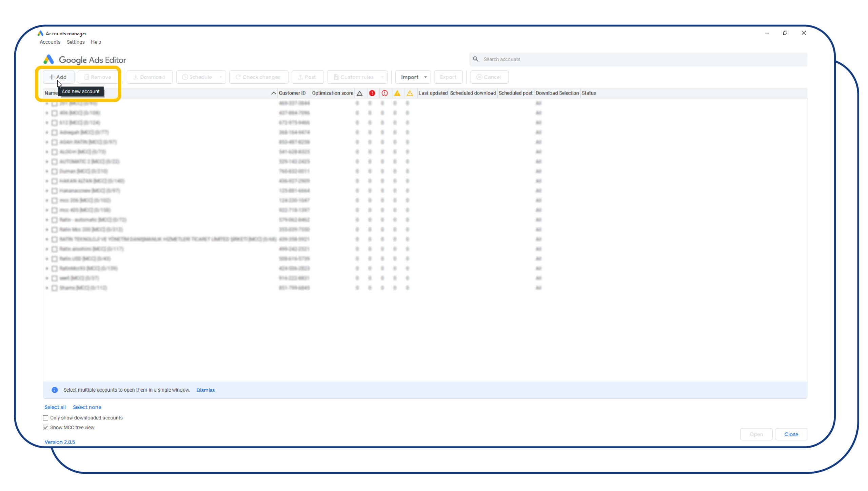This screenshot has width=868, height=491.
Task: Sort by filled red error column header
Action: (x=372, y=93)
